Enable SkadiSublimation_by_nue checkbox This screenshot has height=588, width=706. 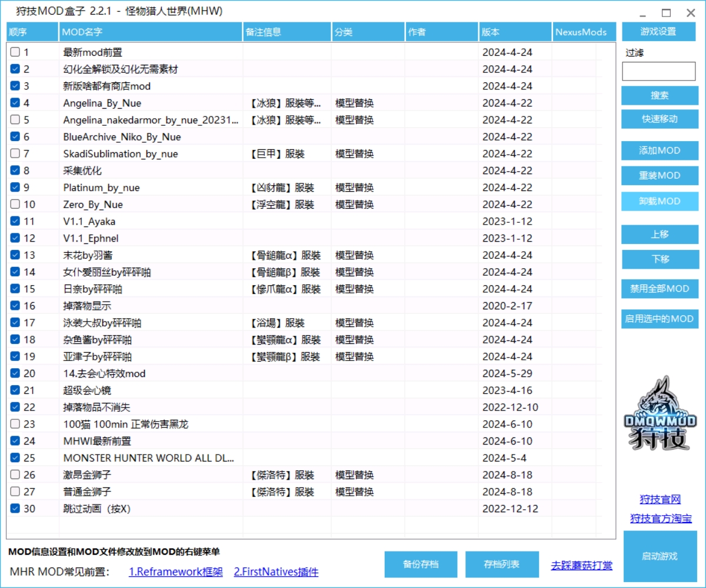click(15, 154)
